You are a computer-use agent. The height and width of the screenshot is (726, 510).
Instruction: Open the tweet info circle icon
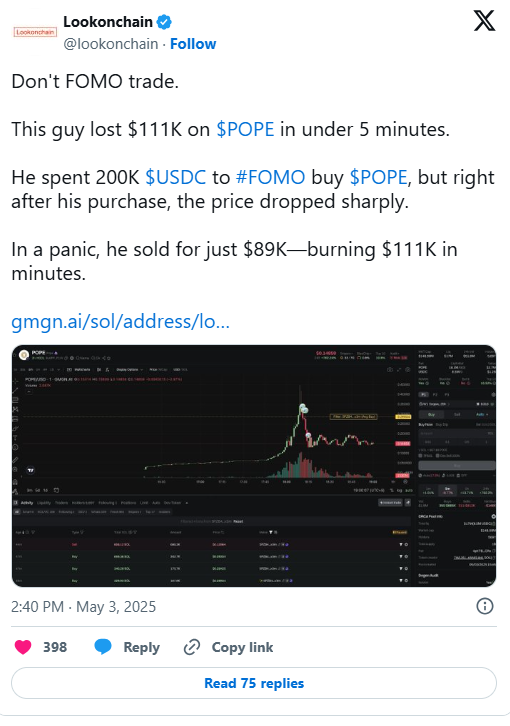click(x=485, y=606)
